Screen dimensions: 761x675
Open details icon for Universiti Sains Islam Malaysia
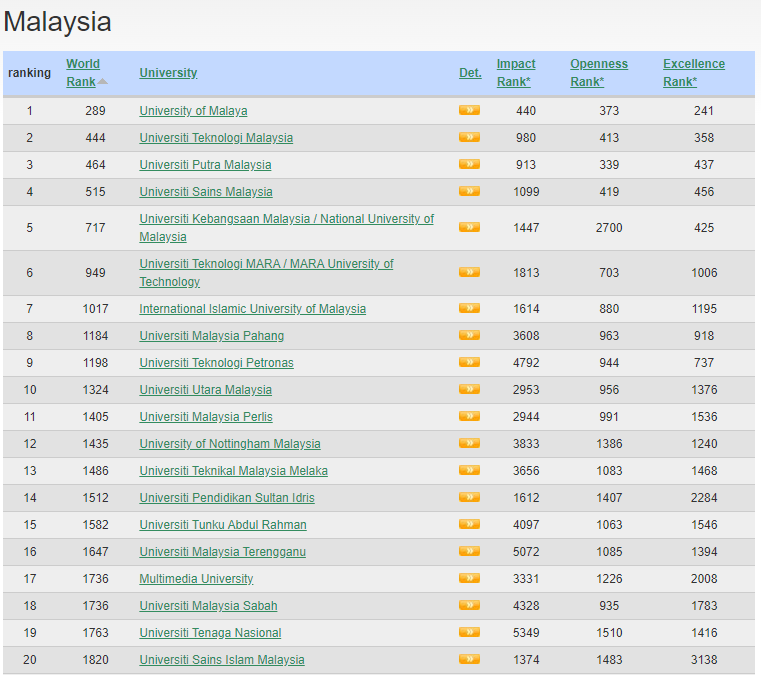pyautogui.click(x=469, y=659)
